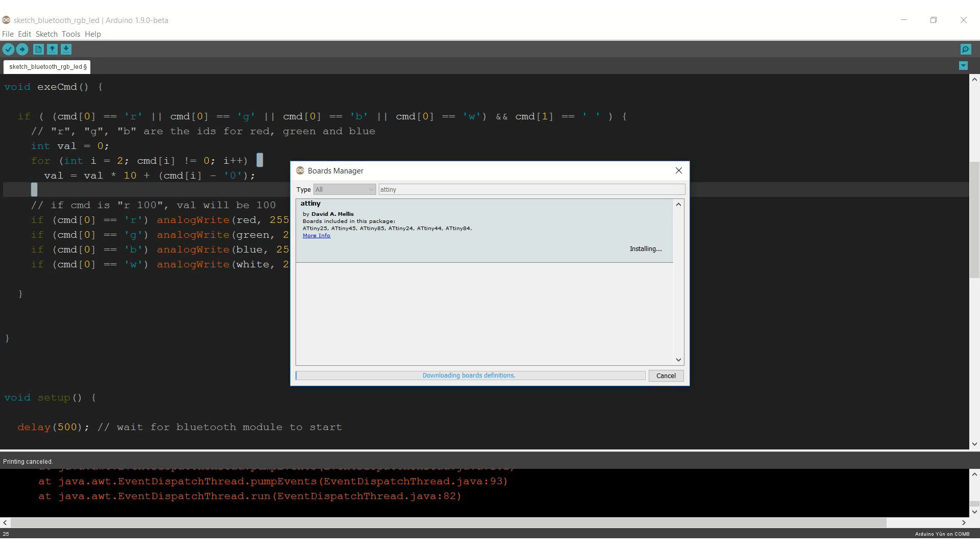
Task: Open the tab options dropdown arrow
Action: point(963,66)
